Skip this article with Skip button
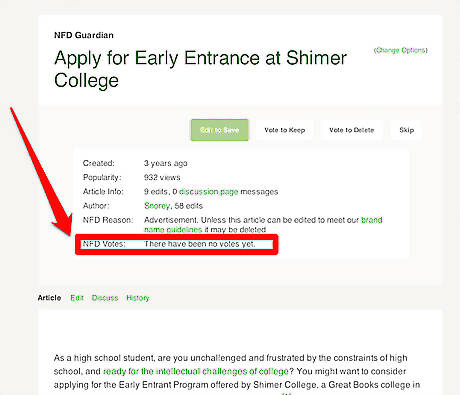Screen dimensions: 460x395 [x=407, y=130]
